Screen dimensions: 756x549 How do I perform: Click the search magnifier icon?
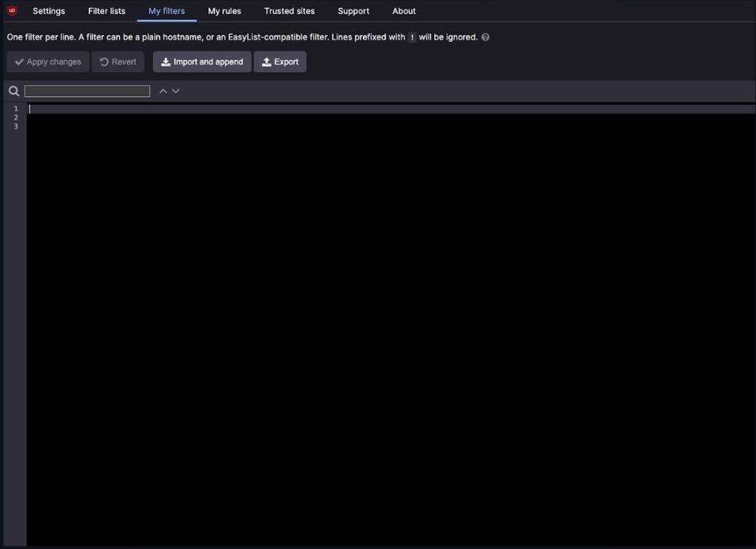tap(13, 91)
